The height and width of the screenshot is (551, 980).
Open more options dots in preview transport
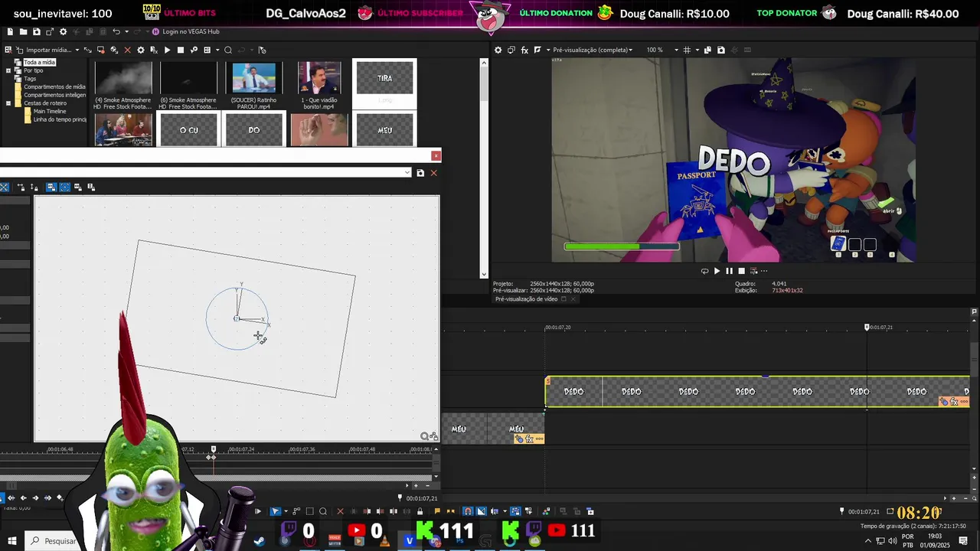(x=763, y=271)
